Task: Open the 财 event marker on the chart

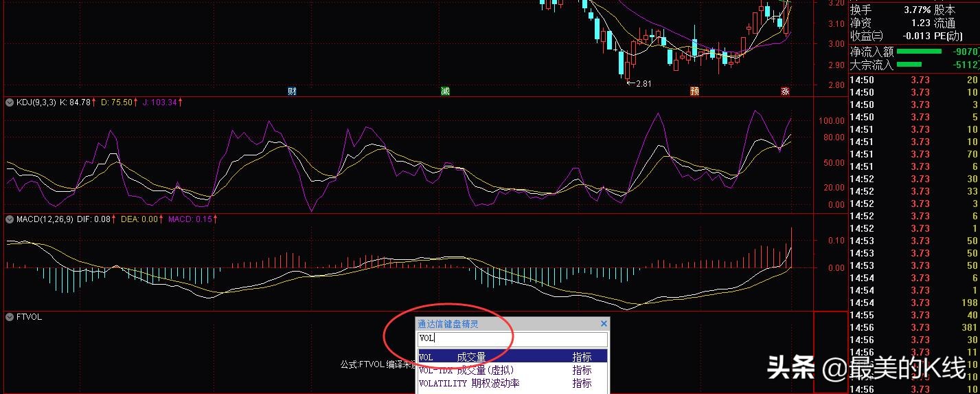Action: [292, 91]
